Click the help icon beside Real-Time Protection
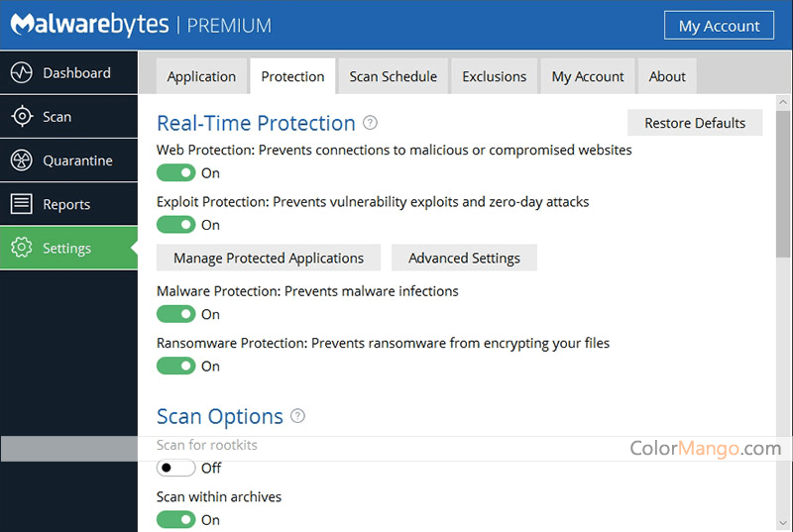This screenshot has height=532, width=793. click(370, 123)
